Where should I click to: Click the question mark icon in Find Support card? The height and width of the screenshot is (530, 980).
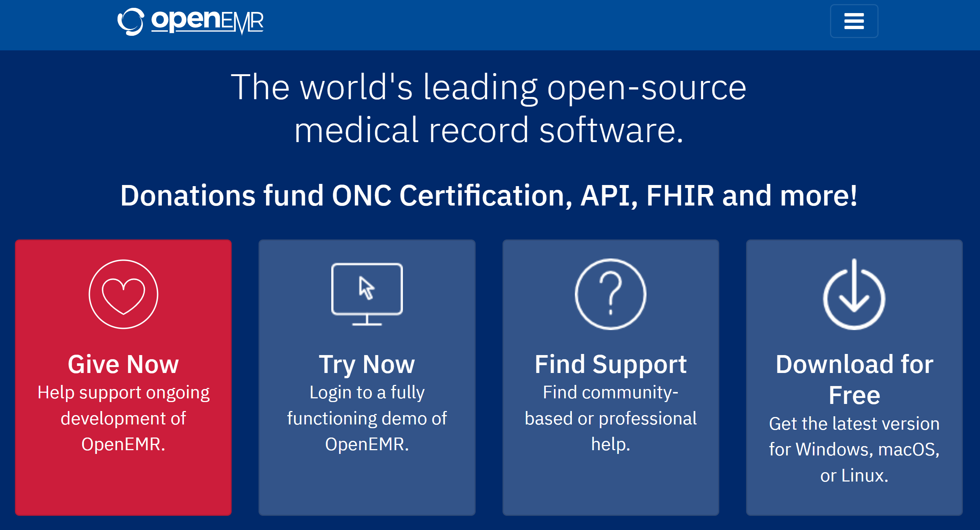[x=610, y=294]
